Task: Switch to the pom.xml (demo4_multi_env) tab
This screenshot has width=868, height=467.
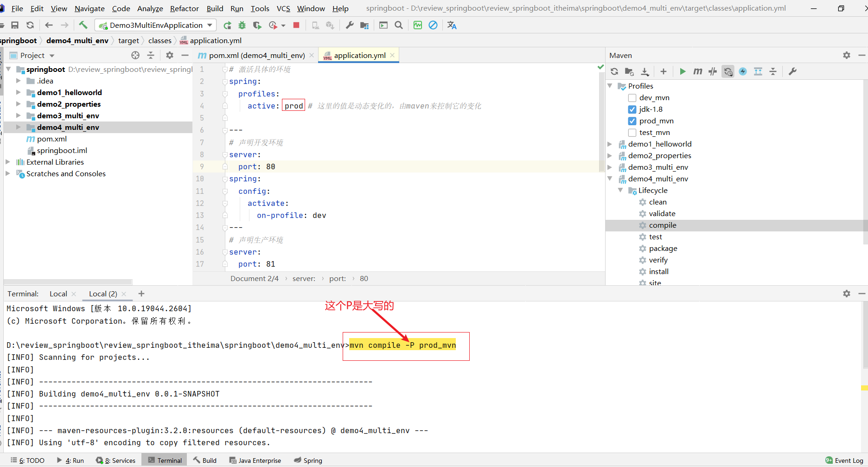Action: coord(256,55)
